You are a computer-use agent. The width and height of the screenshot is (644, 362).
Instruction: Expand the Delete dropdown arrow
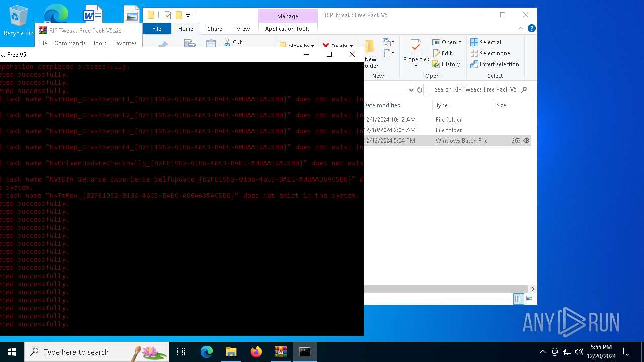tap(351, 46)
